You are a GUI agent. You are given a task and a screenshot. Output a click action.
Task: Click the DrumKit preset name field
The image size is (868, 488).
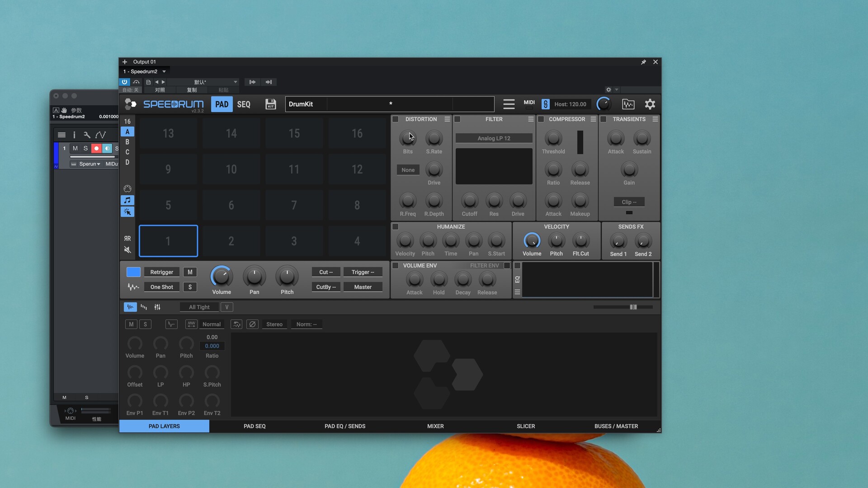pos(306,104)
